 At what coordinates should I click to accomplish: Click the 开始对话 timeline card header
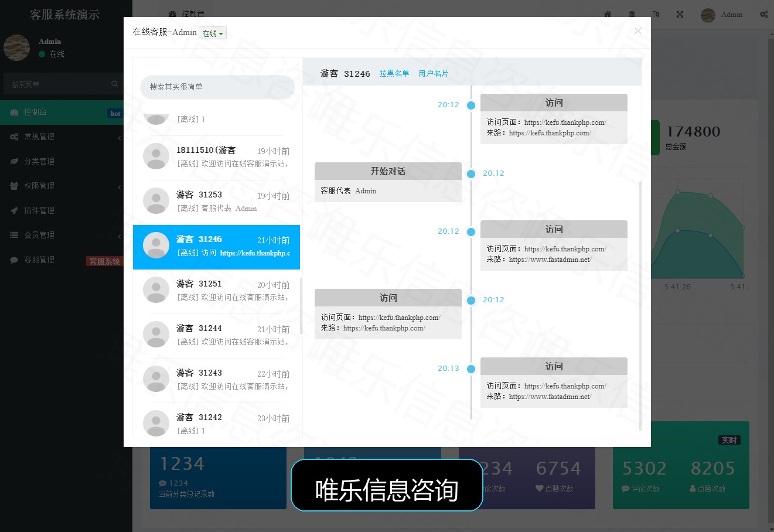point(388,171)
